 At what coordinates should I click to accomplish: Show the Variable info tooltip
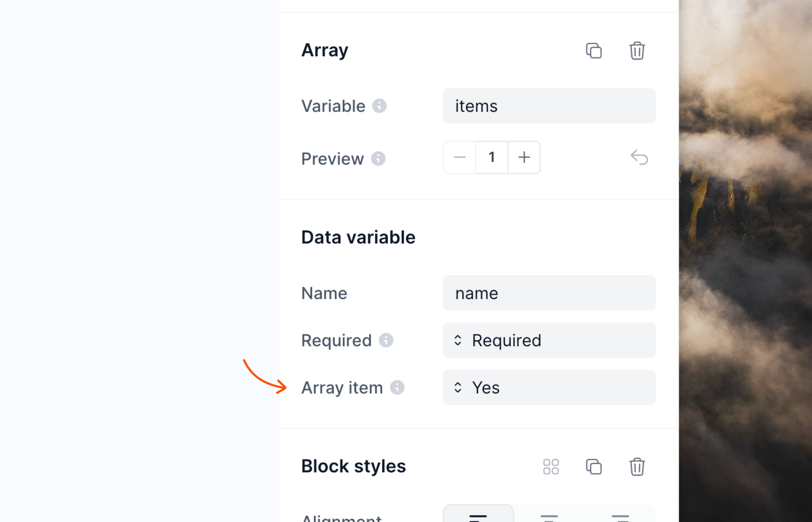[379, 106]
